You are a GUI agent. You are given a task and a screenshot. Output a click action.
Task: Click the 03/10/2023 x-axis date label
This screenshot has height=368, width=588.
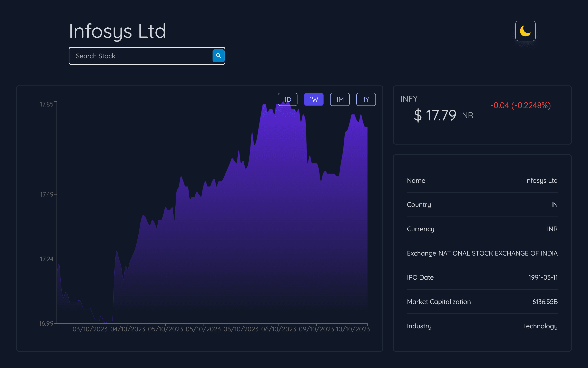point(90,329)
